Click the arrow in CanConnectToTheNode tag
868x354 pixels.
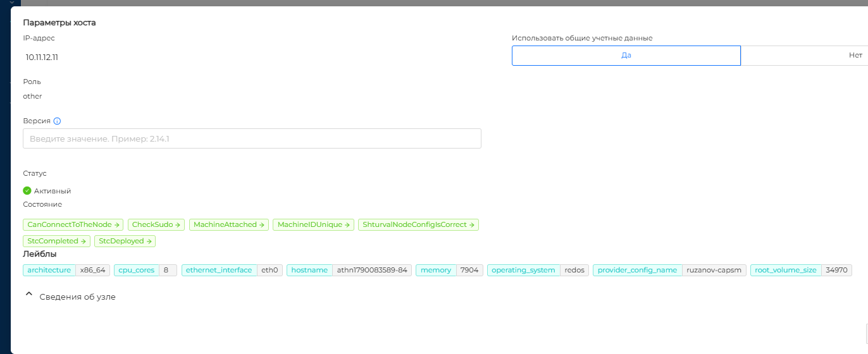pyautogui.click(x=117, y=224)
